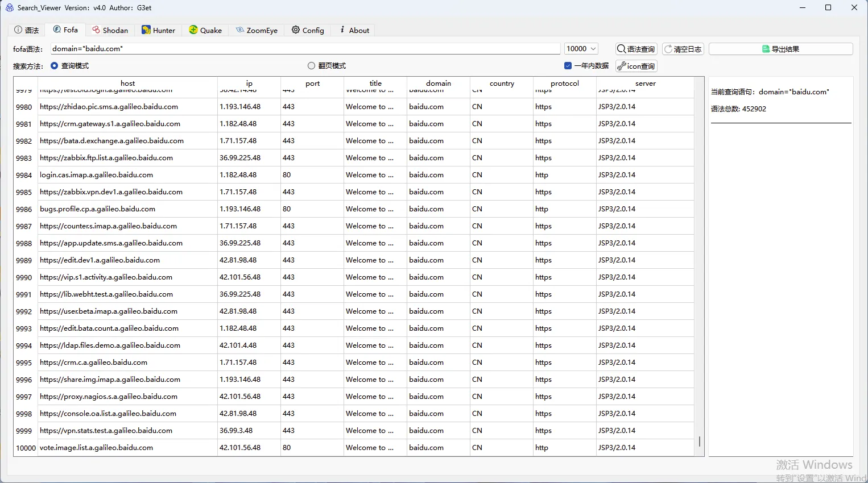Image resolution: width=868 pixels, height=483 pixels.
Task: Click the protocol column header
Action: [x=565, y=83]
